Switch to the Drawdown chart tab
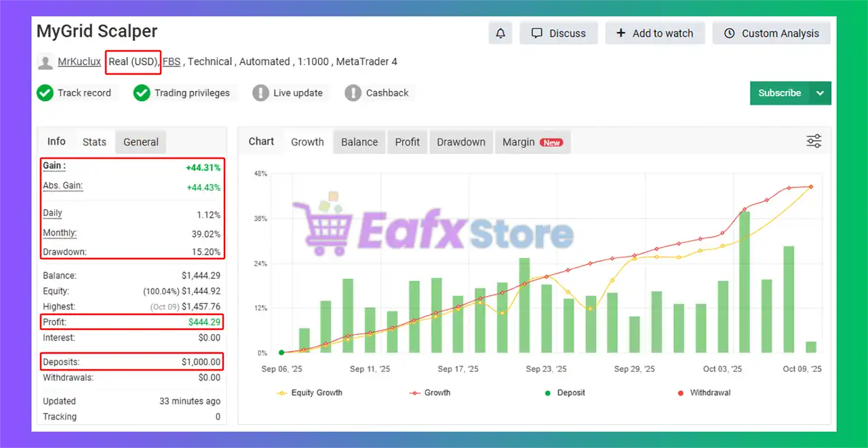The width and height of the screenshot is (868, 448). pyautogui.click(x=460, y=142)
